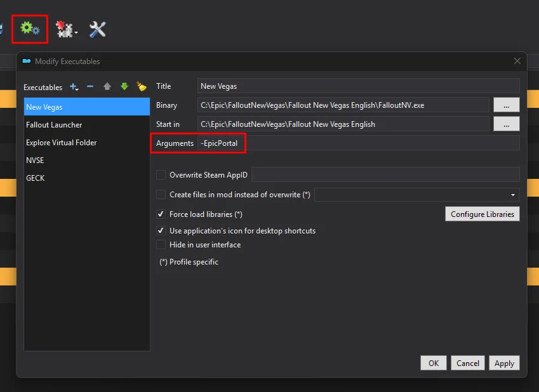Click the puzzle pieces tools icon
Screen dimensions: 539x392
click(x=65, y=29)
